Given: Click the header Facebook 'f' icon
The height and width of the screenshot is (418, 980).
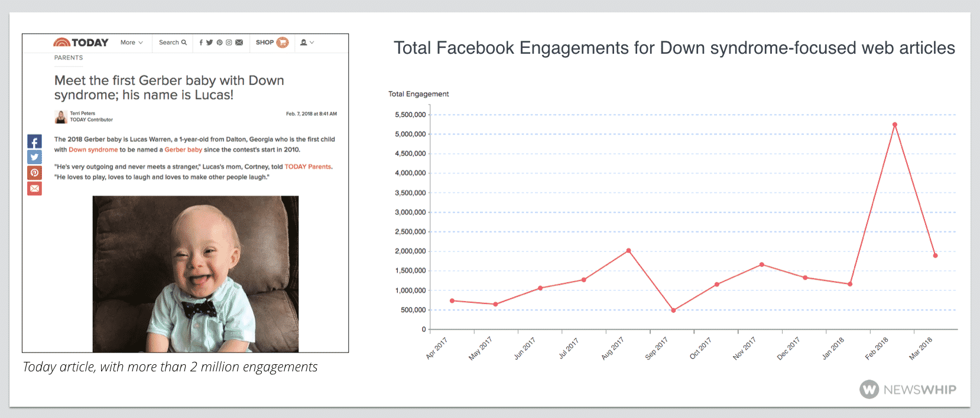Looking at the screenshot, I should point(201,43).
